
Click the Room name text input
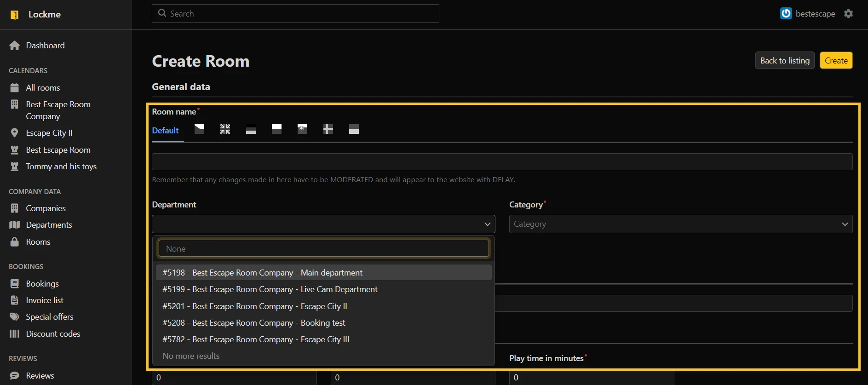point(502,162)
